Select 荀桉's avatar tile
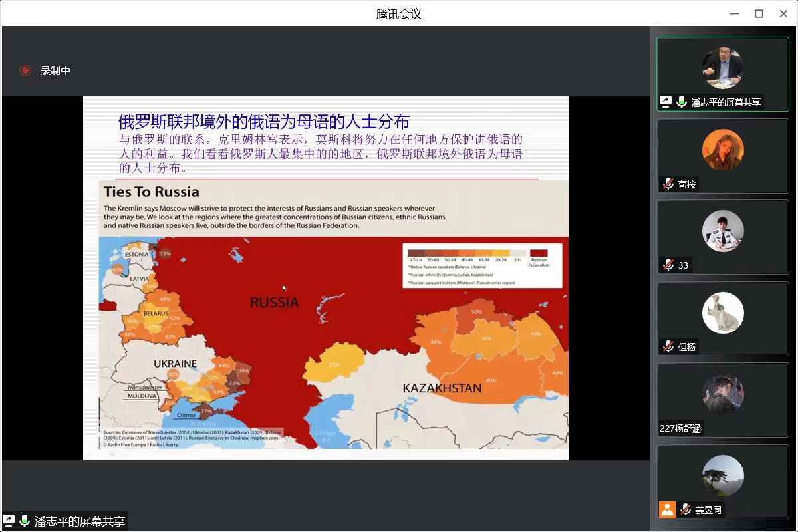 722,150
